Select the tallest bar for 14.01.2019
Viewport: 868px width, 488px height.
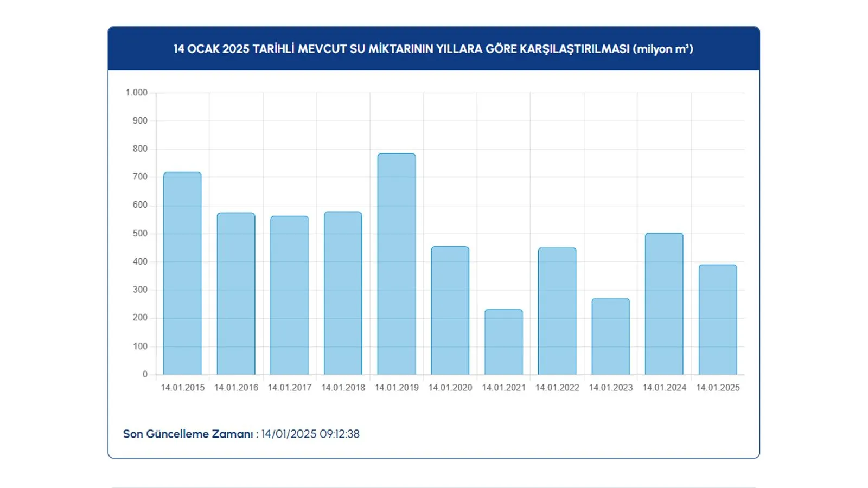coord(397,264)
